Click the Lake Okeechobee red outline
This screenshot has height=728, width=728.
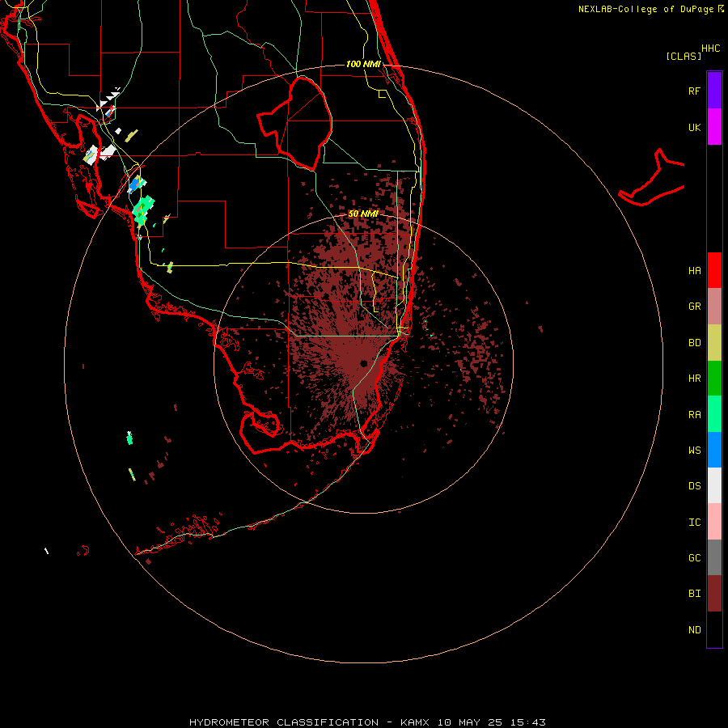tap(294, 123)
